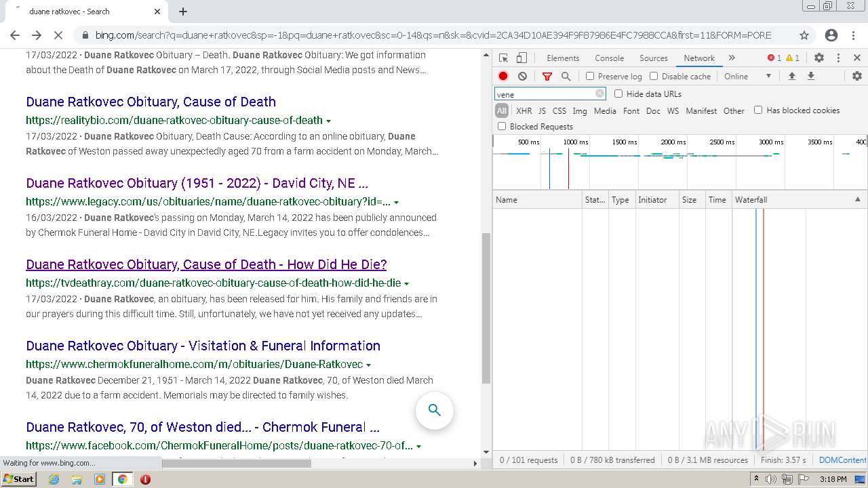The height and width of the screenshot is (488, 868).
Task: Enable the Preserve log checkbox
Action: (x=590, y=77)
